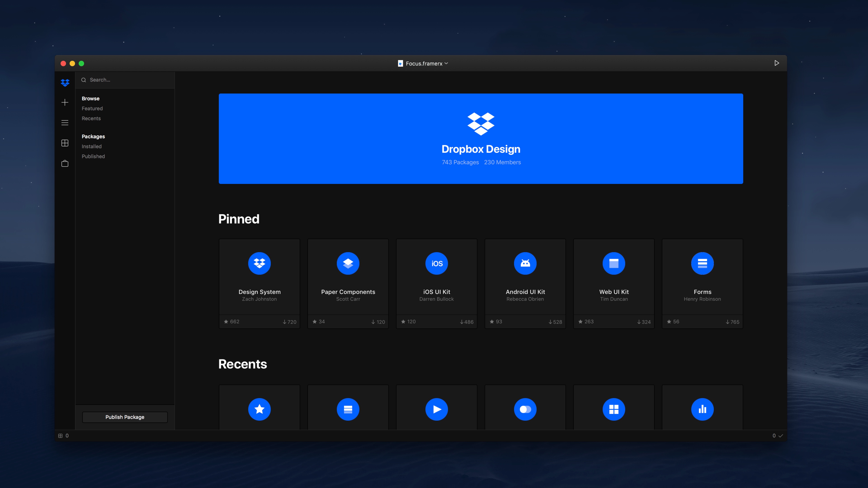Click the Web UI Kit window icon
Viewport: 868px width, 488px height.
pyautogui.click(x=614, y=263)
